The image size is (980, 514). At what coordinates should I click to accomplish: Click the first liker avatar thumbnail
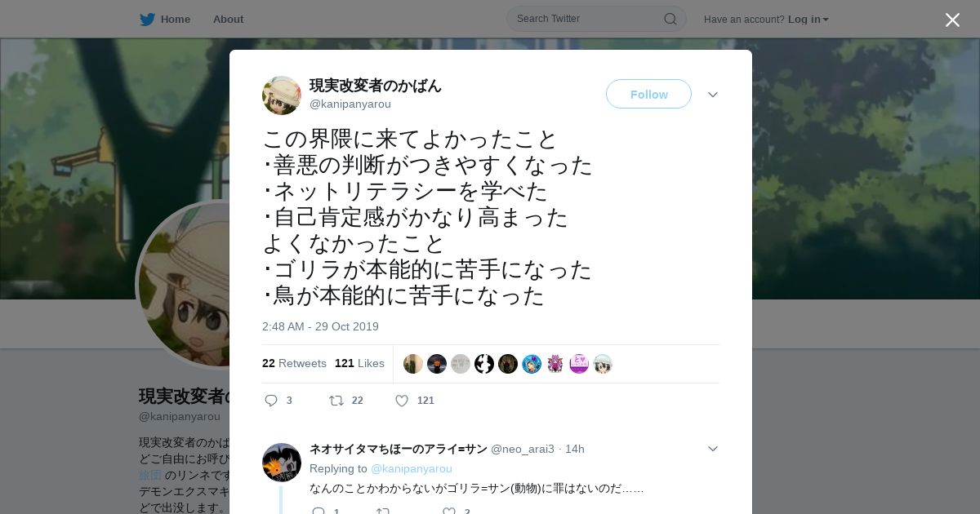[413, 364]
